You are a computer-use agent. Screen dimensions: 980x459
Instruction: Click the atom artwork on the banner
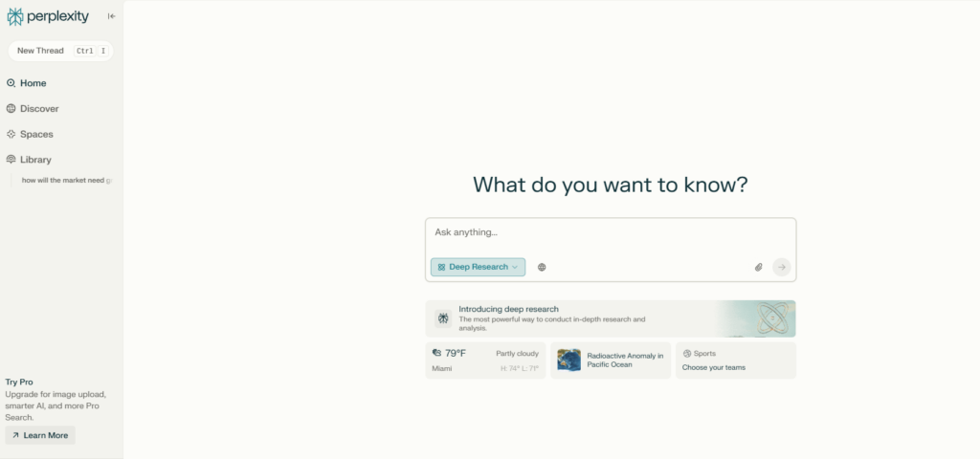tap(772, 318)
